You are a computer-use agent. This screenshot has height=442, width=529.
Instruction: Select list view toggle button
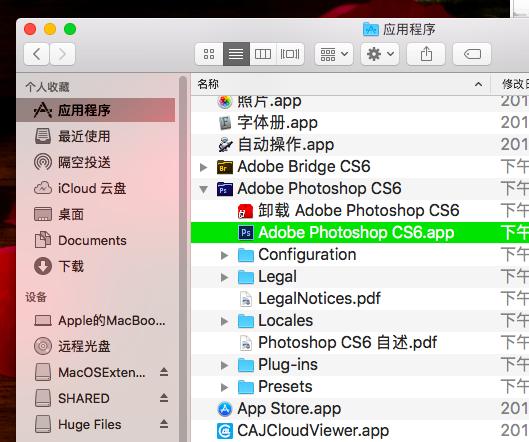[x=236, y=54]
